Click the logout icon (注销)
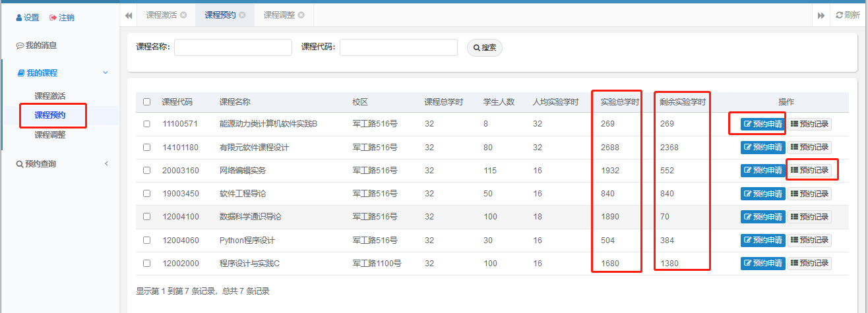 coord(53,18)
